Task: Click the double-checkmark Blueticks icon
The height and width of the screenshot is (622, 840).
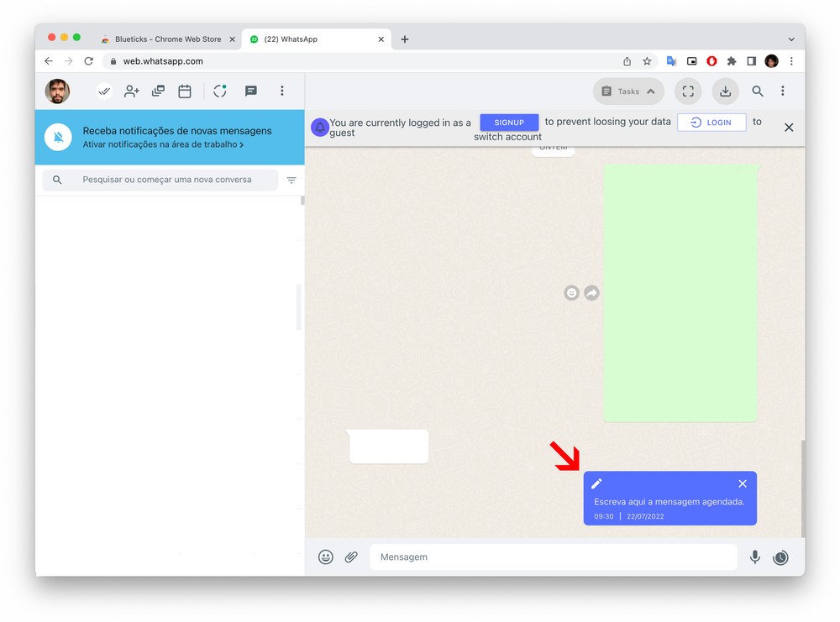Action: click(104, 91)
